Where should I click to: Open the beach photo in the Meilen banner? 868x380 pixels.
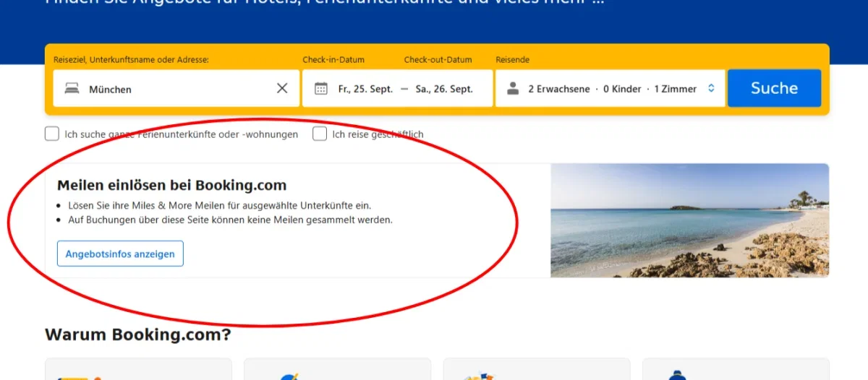pyautogui.click(x=689, y=220)
